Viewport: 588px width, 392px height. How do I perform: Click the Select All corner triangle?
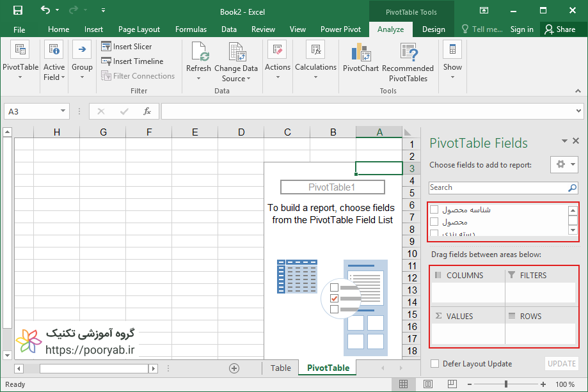408,132
